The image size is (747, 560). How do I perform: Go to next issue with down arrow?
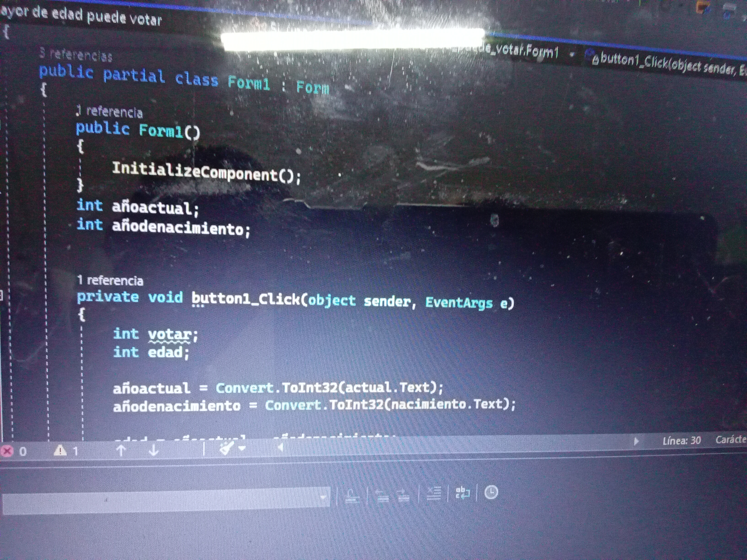154,450
